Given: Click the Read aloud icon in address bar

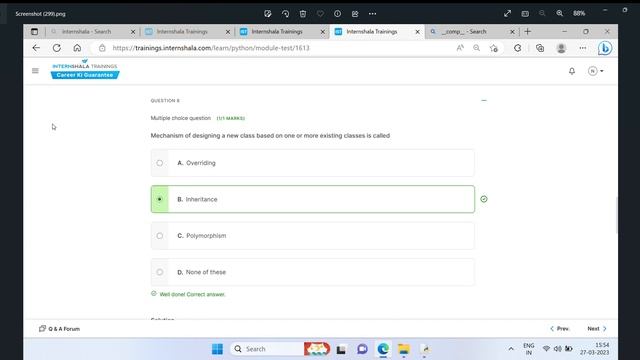Looking at the screenshot, I should pyautogui.click(x=460, y=48).
